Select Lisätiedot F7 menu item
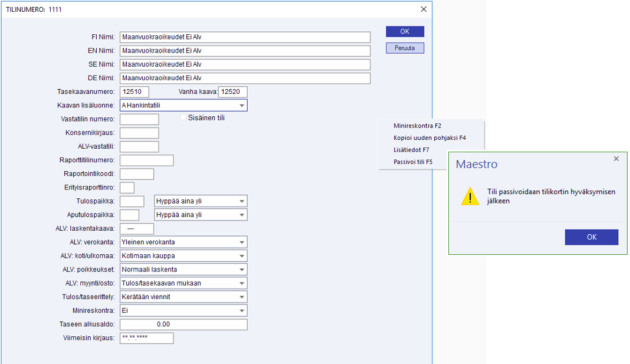The width and height of the screenshot is (630, 364). (x=411, y=150)
